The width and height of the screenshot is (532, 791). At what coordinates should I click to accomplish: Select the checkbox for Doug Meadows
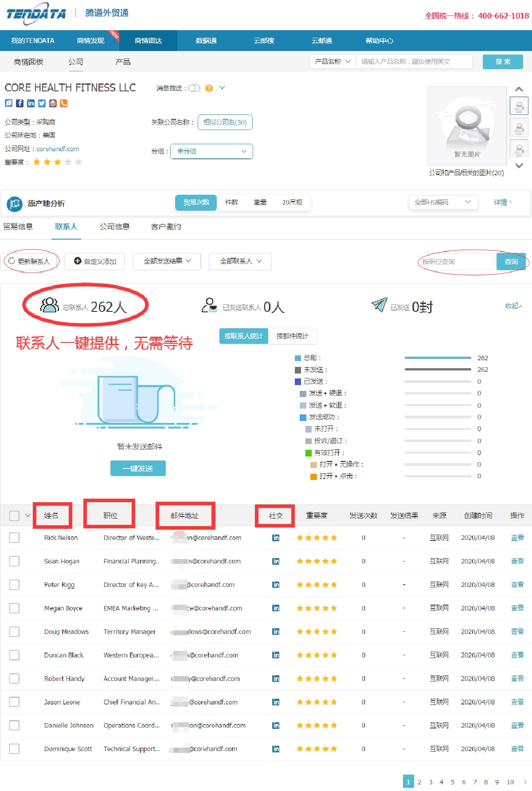pos(14,632)
